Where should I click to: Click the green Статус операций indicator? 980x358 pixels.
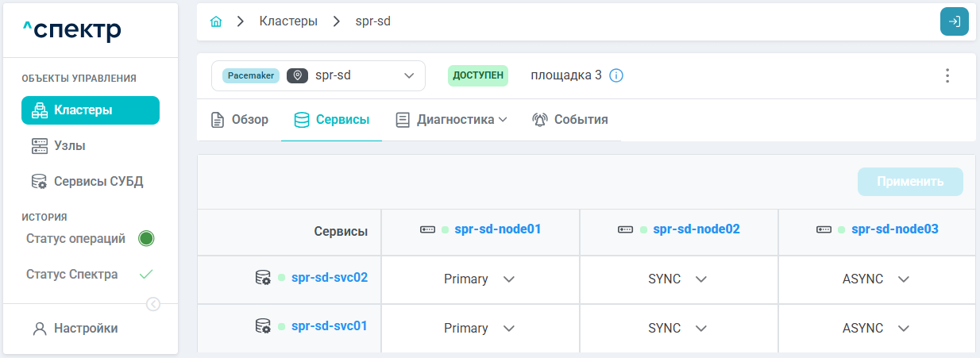coord(145,238)
